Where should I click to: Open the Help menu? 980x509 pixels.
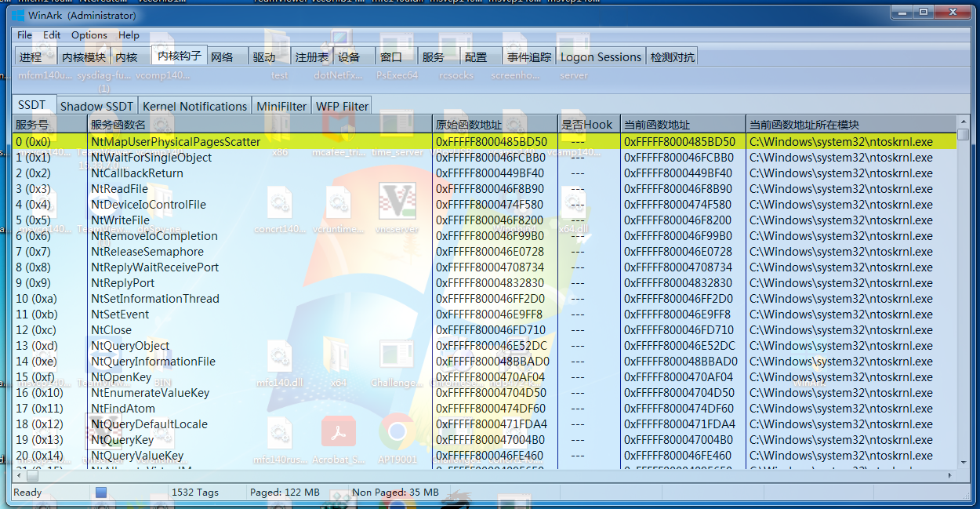tap(129, 35)
